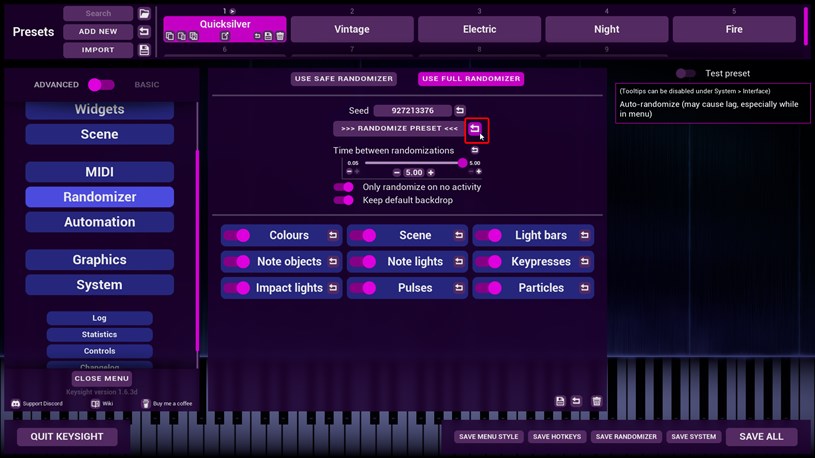Click the small revert icon on Quicksilver preset
Image resolution: width=815 pixels, height=458 pixels.
257,36
